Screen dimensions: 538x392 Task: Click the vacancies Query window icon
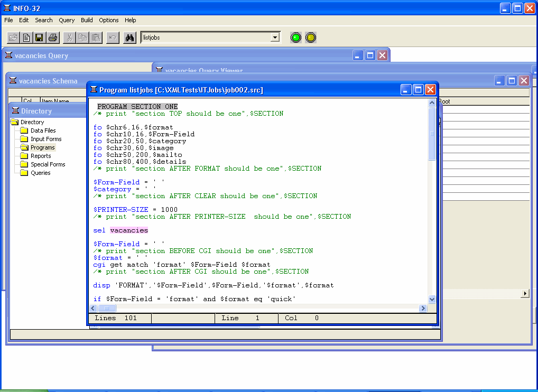tap(9, 55)
